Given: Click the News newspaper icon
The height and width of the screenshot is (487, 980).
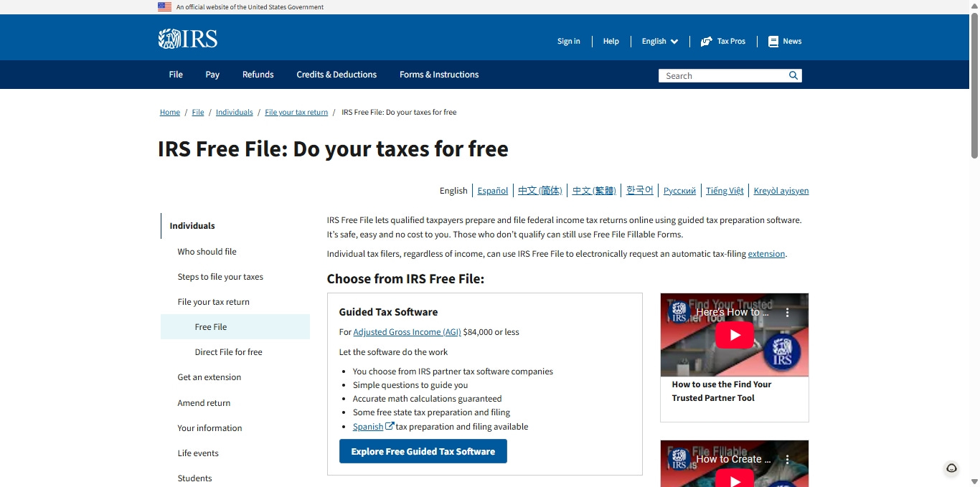Looking at the screenshot, I should coord(773,42).
